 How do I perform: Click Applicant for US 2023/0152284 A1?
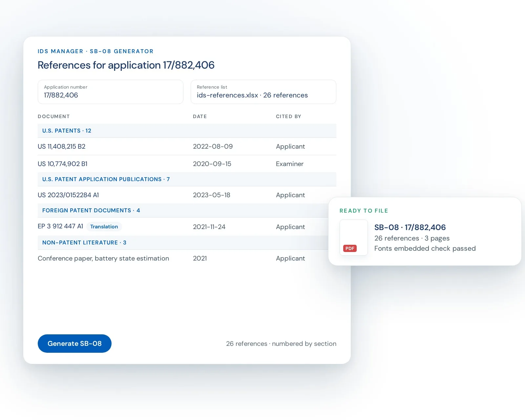coord(290,195)
